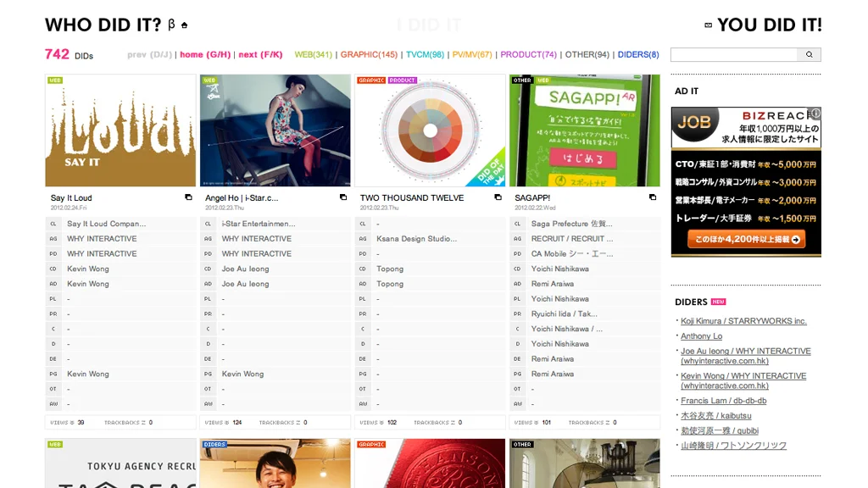
Task: Click i-Star Entertainmen... client entry
Action: pyautogui.click(x=259, y=224)
